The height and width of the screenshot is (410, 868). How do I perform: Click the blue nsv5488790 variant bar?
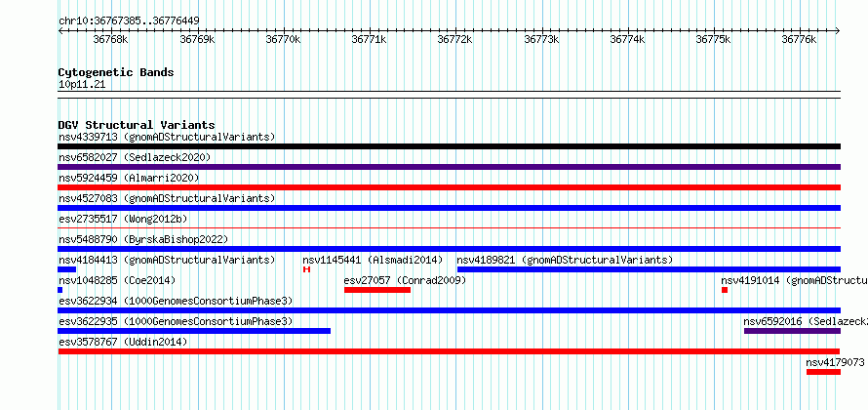449,249
